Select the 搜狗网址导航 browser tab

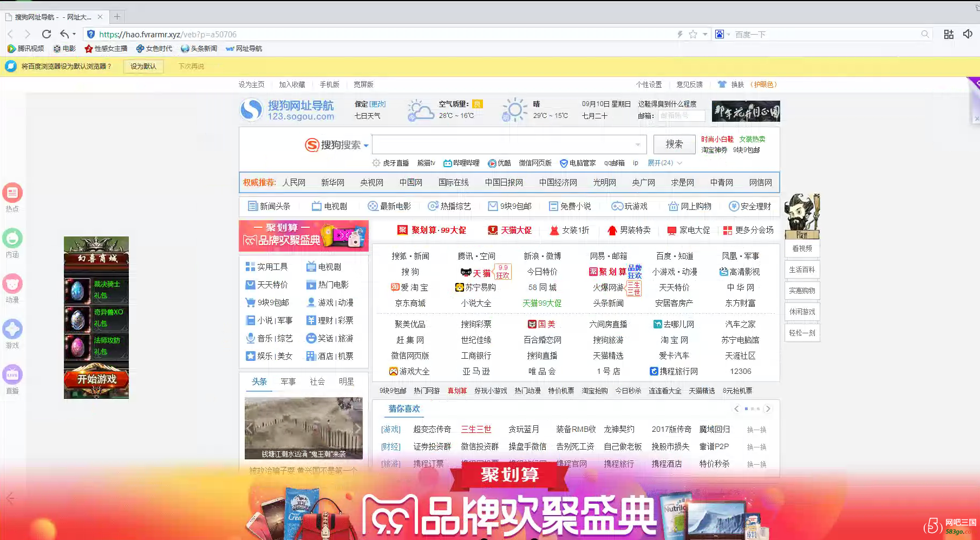coord(54,17)
